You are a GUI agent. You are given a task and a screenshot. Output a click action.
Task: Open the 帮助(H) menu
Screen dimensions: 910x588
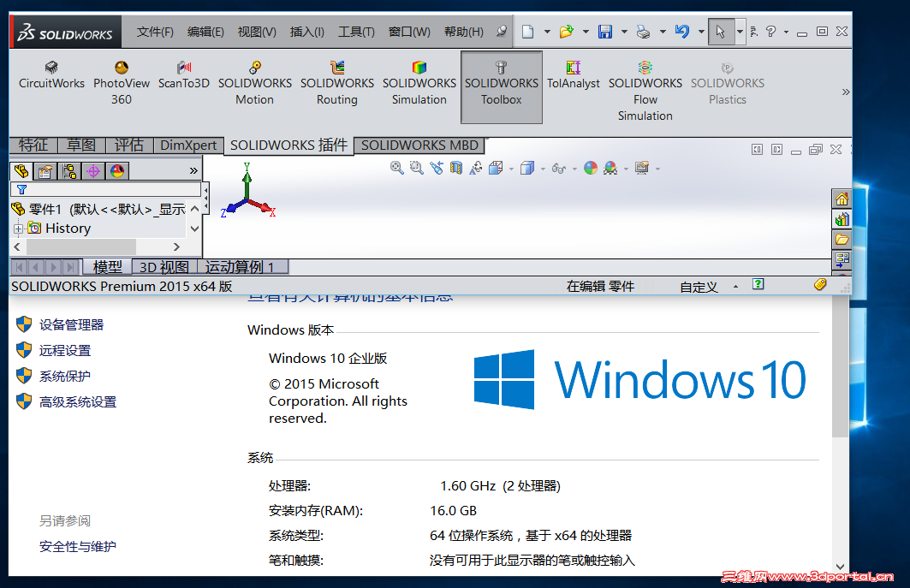pyautogui.click(x=464, y=32)
